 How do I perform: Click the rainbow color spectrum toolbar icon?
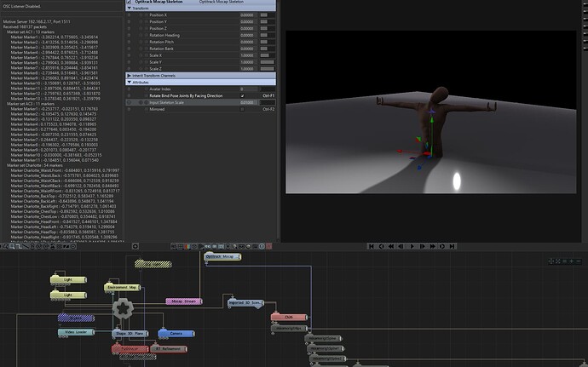point(187,246)
